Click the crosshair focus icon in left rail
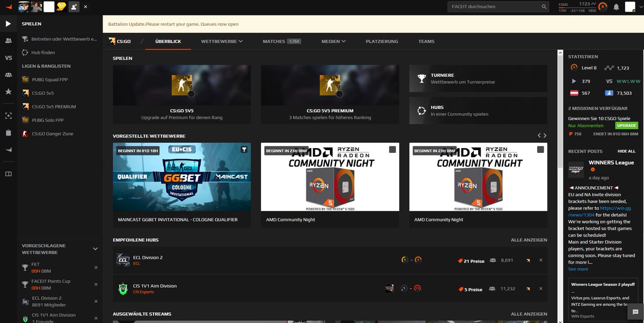644x323 pixels. pyautogui.click(x=8, y=115)
